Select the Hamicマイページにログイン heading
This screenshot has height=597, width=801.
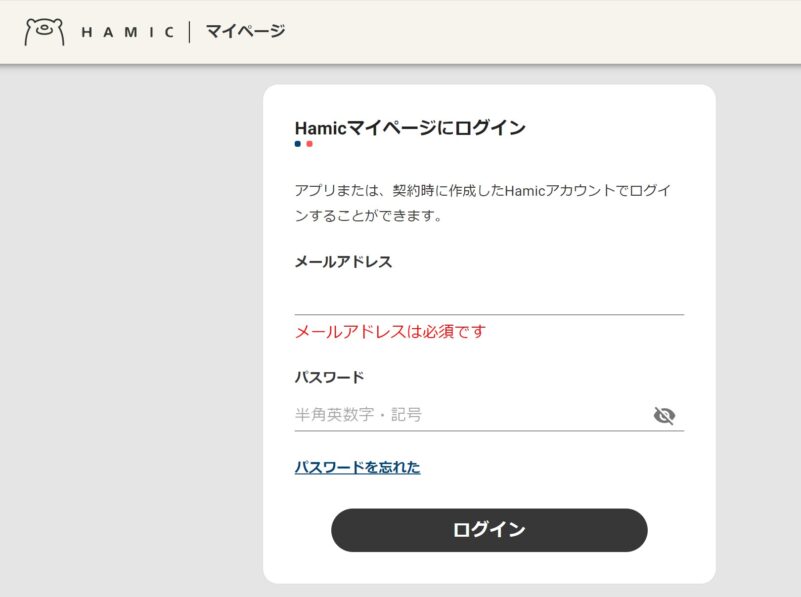click(x=410, y=126)
